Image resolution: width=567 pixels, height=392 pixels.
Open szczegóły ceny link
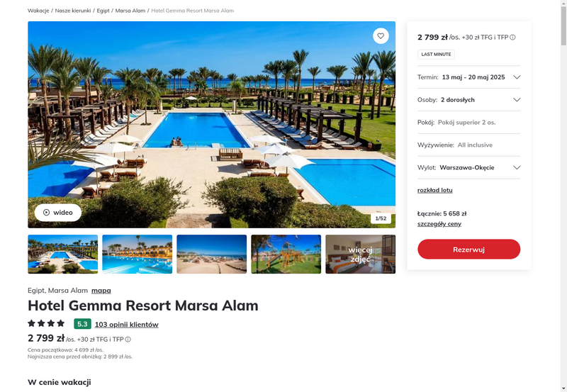coord(439,224)
